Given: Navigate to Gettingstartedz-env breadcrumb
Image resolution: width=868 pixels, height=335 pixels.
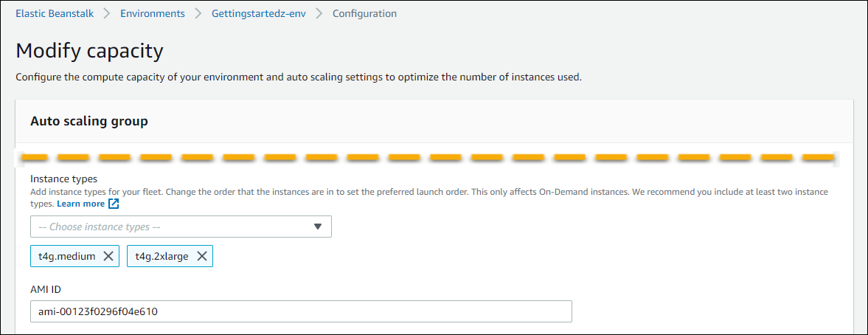Looking at the screenshot, I should 257,13.
